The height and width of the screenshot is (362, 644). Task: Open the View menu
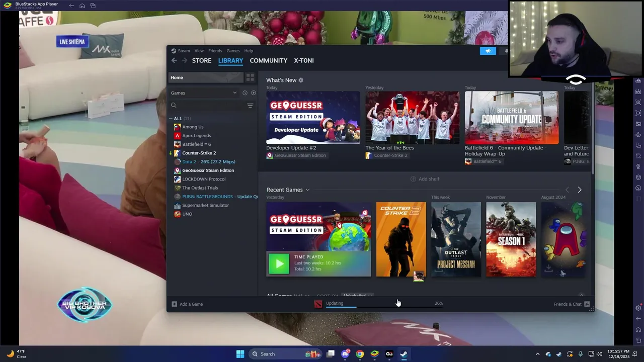pos(199,51)
